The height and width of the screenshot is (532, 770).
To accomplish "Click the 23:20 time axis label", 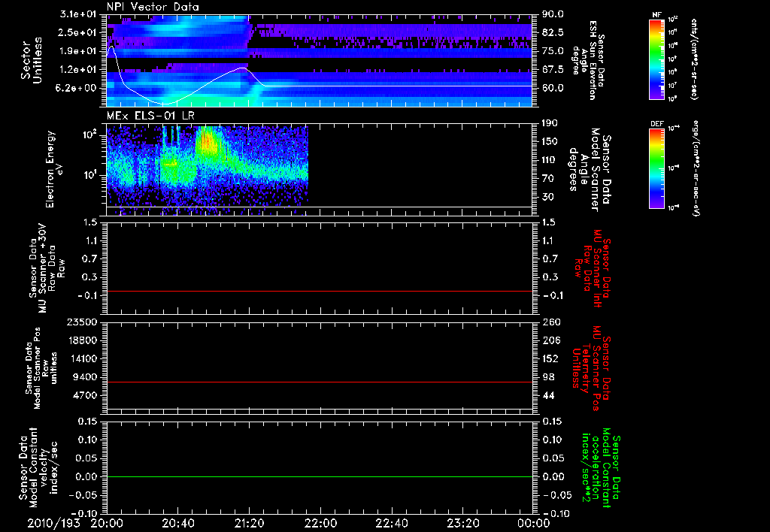I will tap(463, 523).
